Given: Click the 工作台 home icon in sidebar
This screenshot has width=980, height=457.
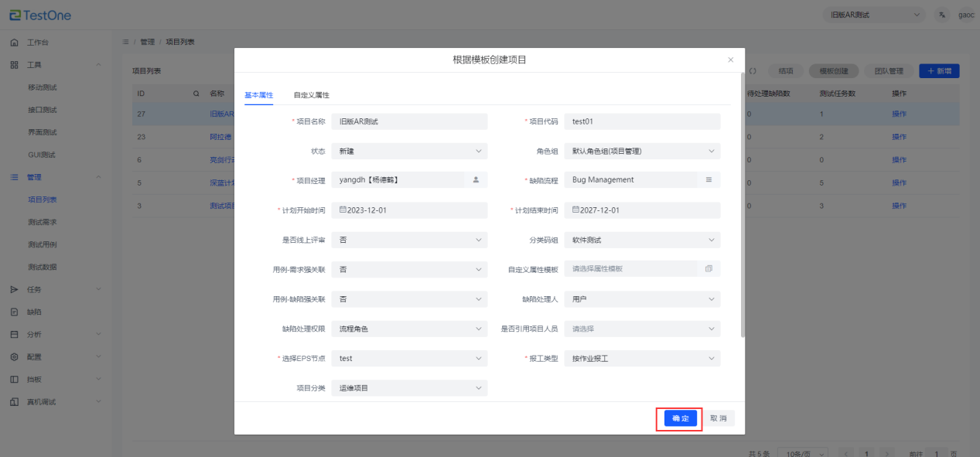Looking at the screenshot, I should 14,43.
